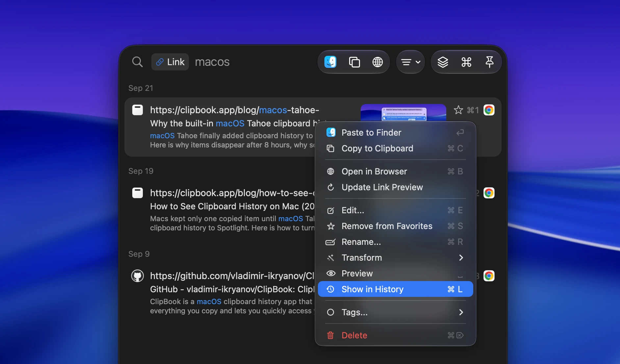This screenshot has width=620, height=364.
Task: Choose Rename... from the context menu
Action: (x=396, y=242)
